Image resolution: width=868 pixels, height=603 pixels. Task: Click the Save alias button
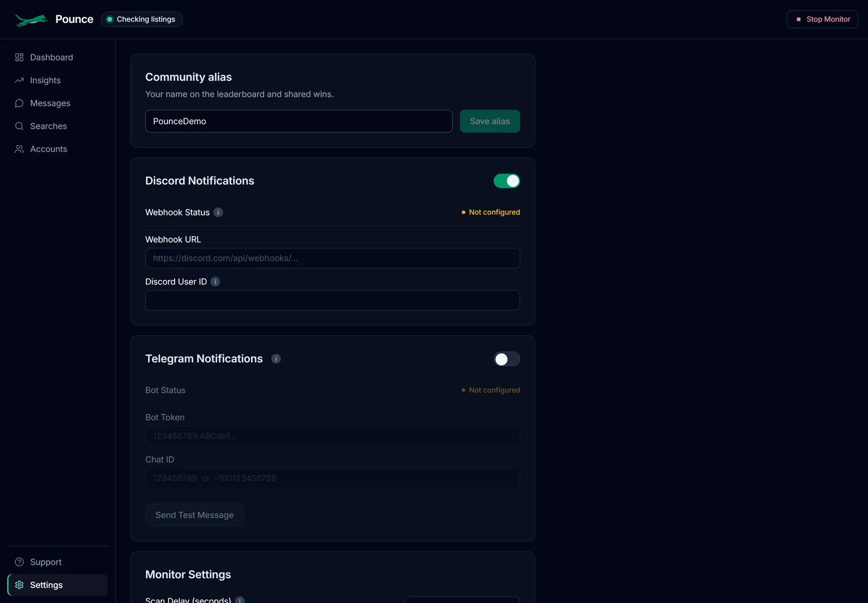point(490,121)
